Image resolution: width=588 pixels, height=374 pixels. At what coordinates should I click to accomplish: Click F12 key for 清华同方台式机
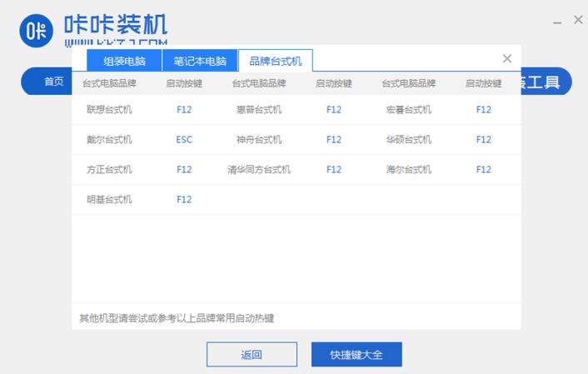(334, 170)
